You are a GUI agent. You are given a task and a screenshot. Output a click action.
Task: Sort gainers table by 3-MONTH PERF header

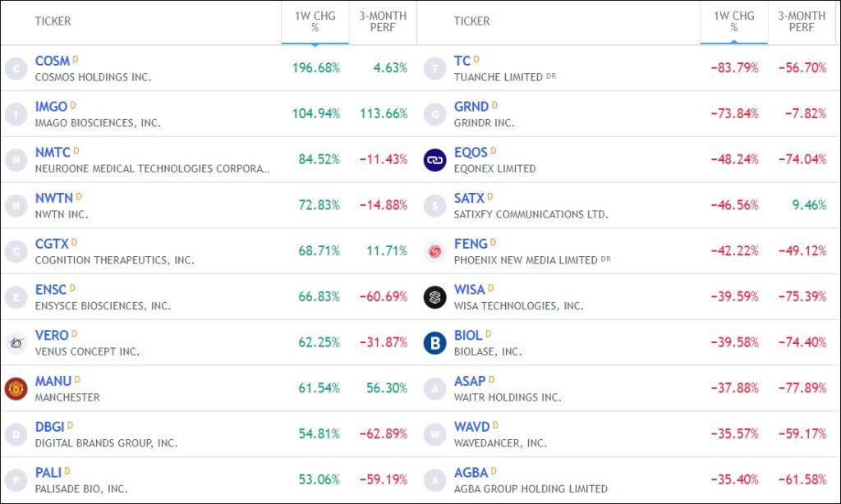point(383,22)
